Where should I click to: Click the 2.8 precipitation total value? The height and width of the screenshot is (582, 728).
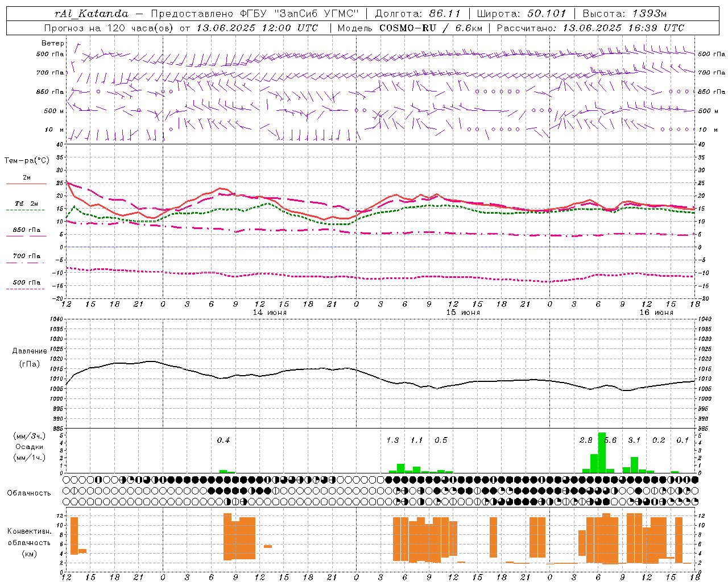[586, 440]
